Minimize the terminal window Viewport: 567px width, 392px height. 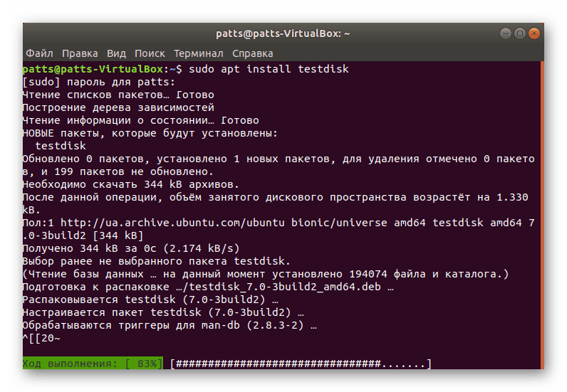click(x=505, y=34)
